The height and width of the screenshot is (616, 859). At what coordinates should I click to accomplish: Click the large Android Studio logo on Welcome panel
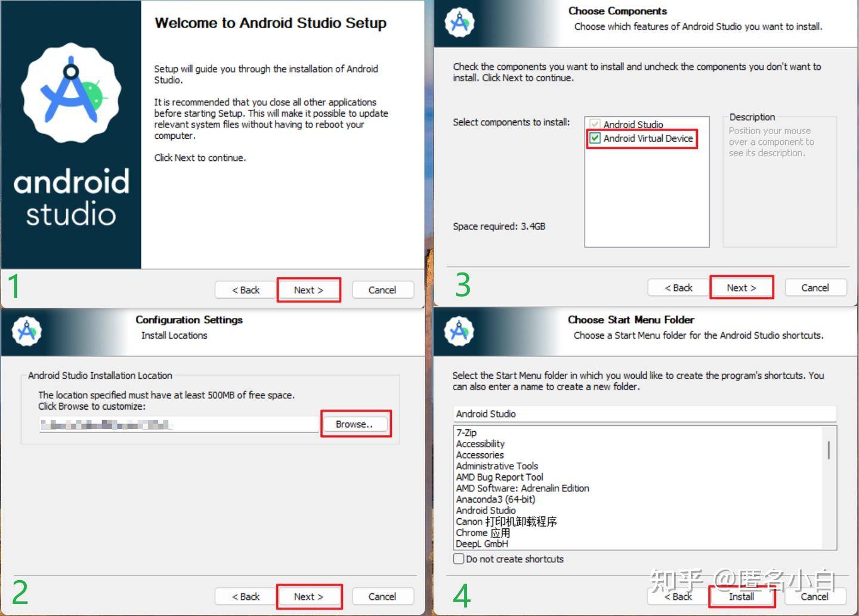coord(71,92)
